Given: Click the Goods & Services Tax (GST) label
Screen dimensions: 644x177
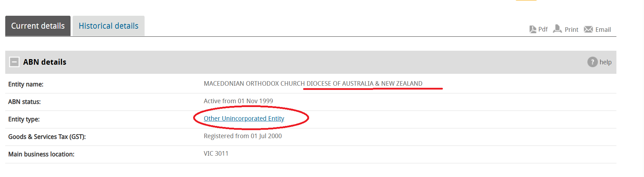Looking at the screenshot, I should (x=47, y=137).
